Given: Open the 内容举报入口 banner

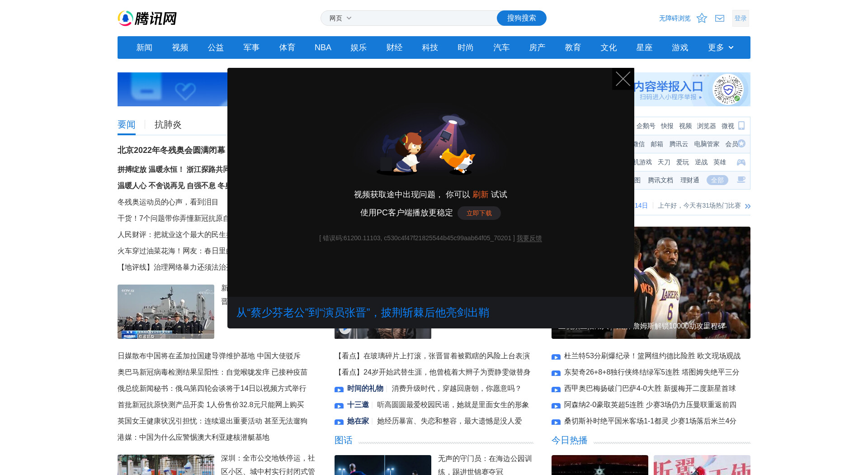Looking at the screenshot, I should [692, 89].
